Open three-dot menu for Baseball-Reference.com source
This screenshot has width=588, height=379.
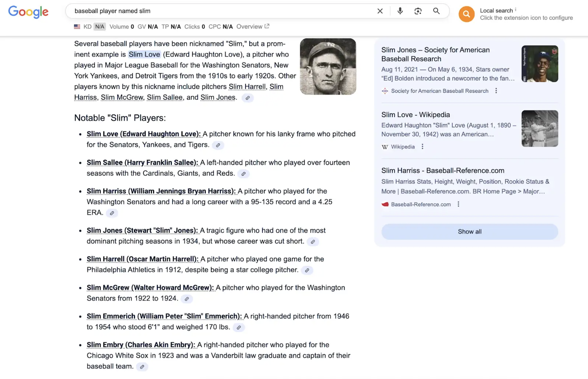pyautogui.click(x=458, y=204)
